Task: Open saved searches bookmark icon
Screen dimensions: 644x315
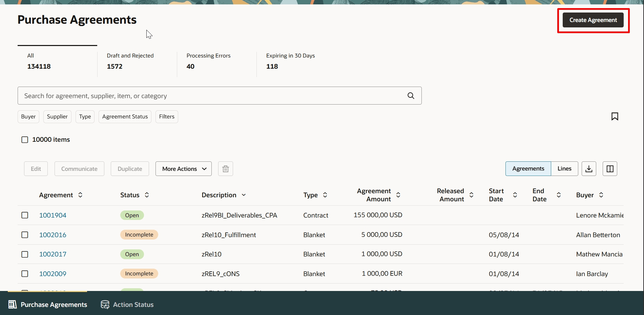Action: coord(615,116)
